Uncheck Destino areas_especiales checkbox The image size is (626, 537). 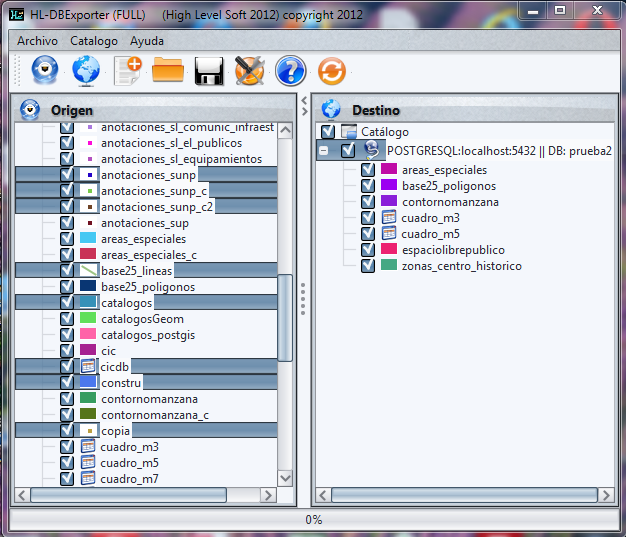coord(368,170)
